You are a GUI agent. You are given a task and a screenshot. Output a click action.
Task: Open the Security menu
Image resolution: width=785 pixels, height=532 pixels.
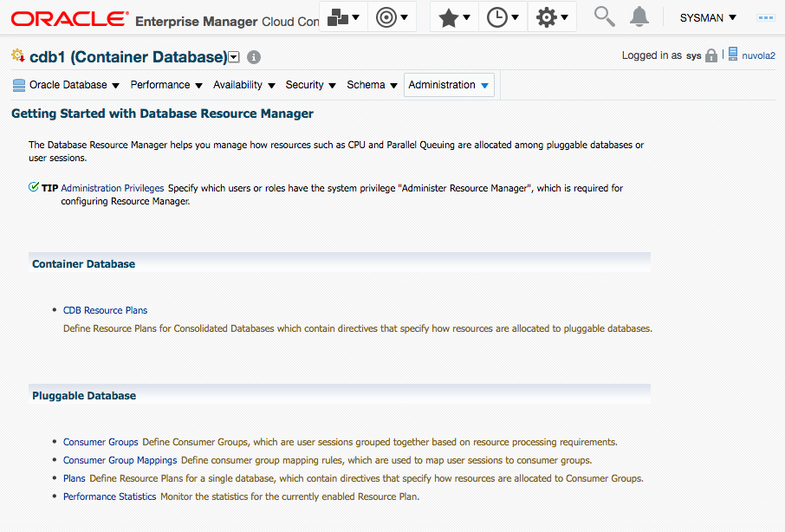(310, 85)
